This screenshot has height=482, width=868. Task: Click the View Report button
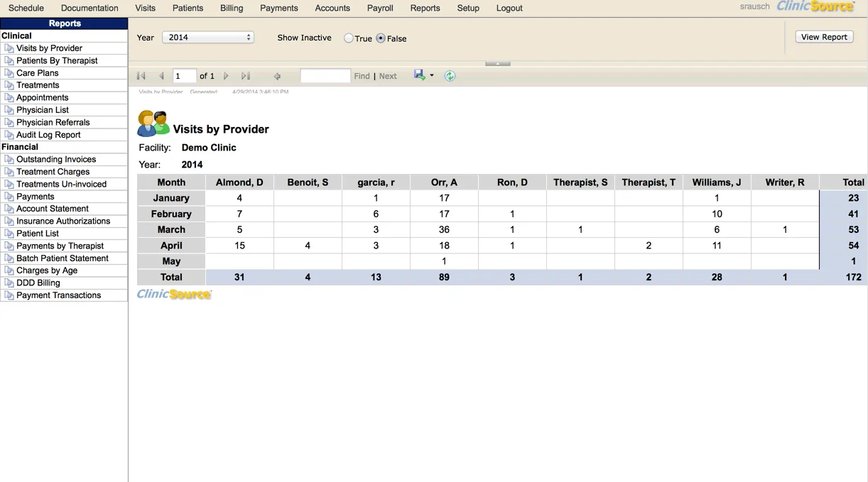click(823, 36)
